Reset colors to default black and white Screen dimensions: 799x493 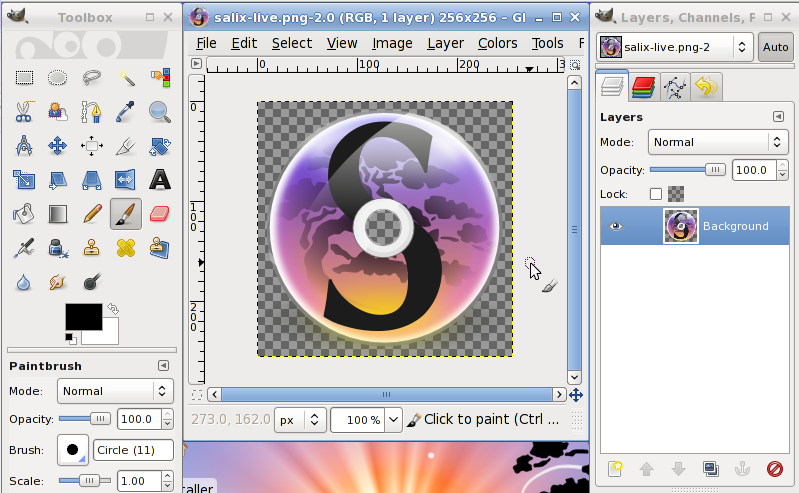pos(71,339)
